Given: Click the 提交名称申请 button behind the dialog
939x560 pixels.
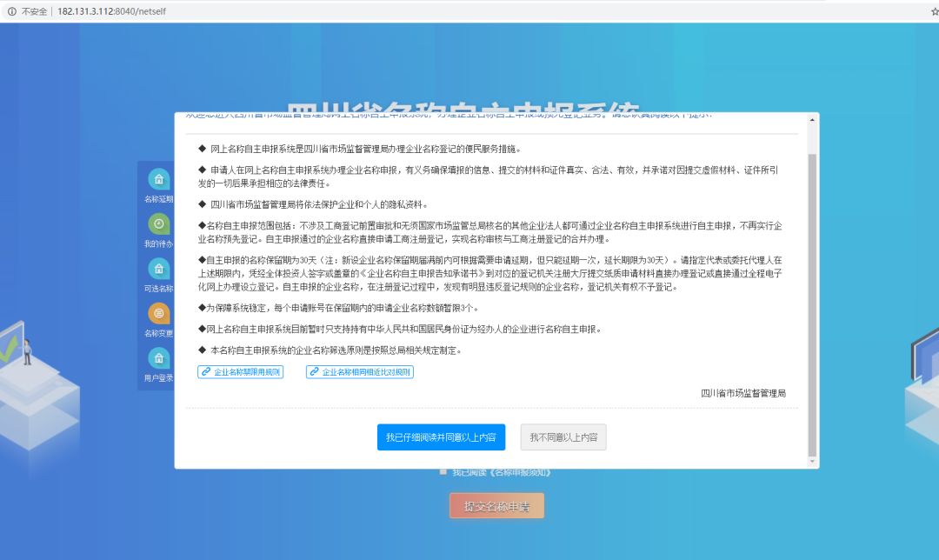Looking at the screenshot, I should click(x=497, y=506).
